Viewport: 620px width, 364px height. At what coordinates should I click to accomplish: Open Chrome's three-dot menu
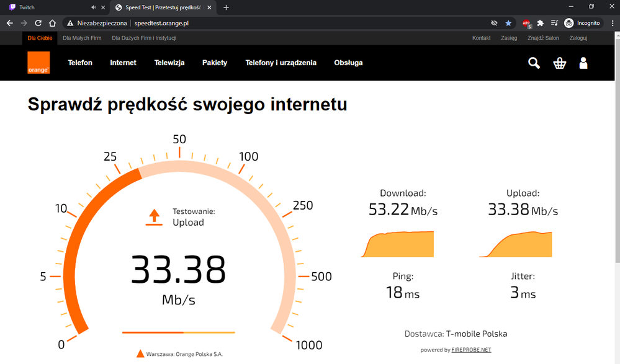tap(613, 24)
